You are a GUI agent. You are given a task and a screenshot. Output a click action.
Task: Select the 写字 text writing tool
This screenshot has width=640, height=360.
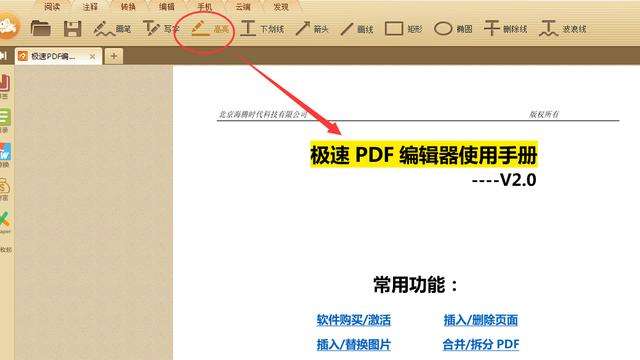click(x=161, y=29)
